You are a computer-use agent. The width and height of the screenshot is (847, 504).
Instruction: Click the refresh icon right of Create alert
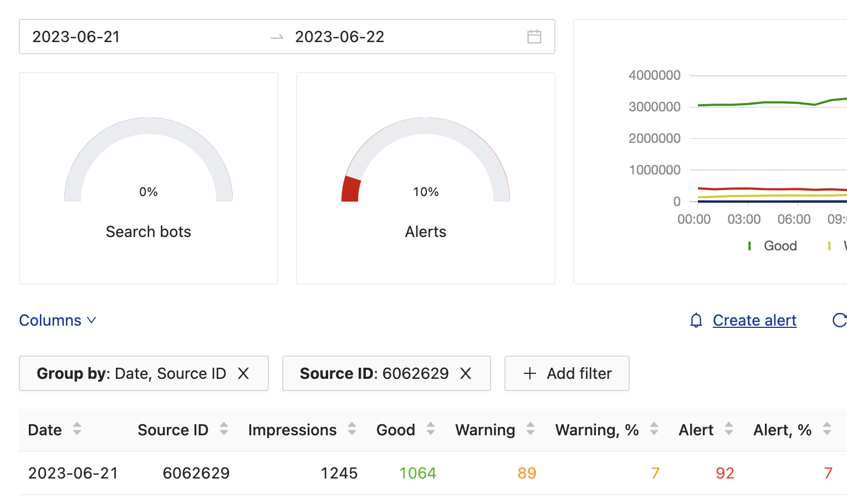pos(839,320)
